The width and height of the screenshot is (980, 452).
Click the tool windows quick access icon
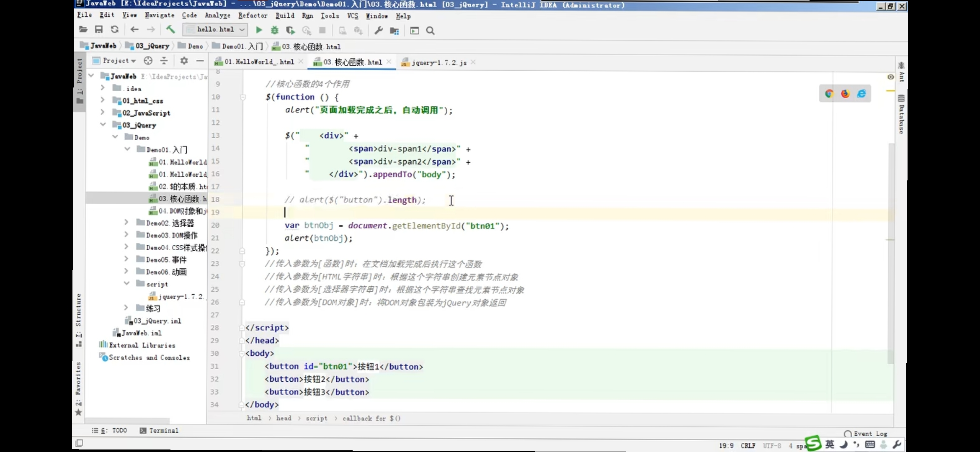click(79, 443)
